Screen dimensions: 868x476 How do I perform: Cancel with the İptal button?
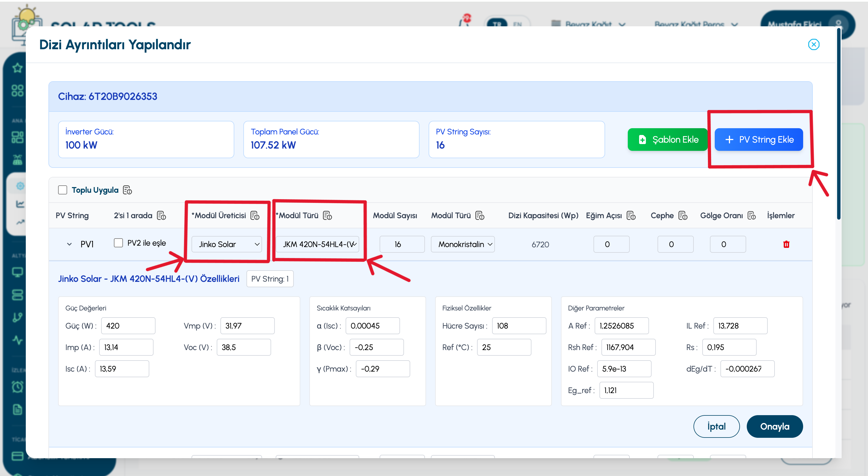tap(716, 426)
